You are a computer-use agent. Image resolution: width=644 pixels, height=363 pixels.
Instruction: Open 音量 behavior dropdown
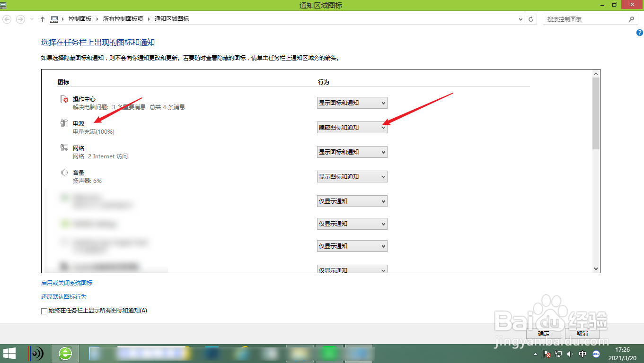(x=352, y=176)
